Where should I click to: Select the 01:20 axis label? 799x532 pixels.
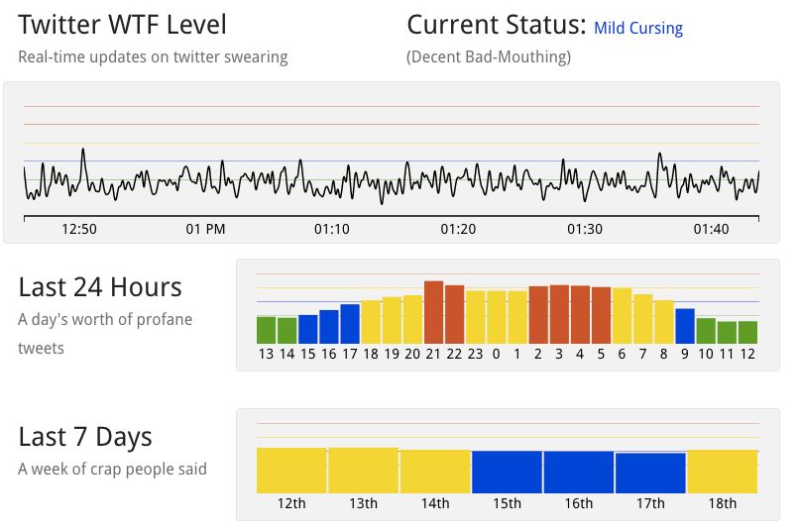(458, 229)
